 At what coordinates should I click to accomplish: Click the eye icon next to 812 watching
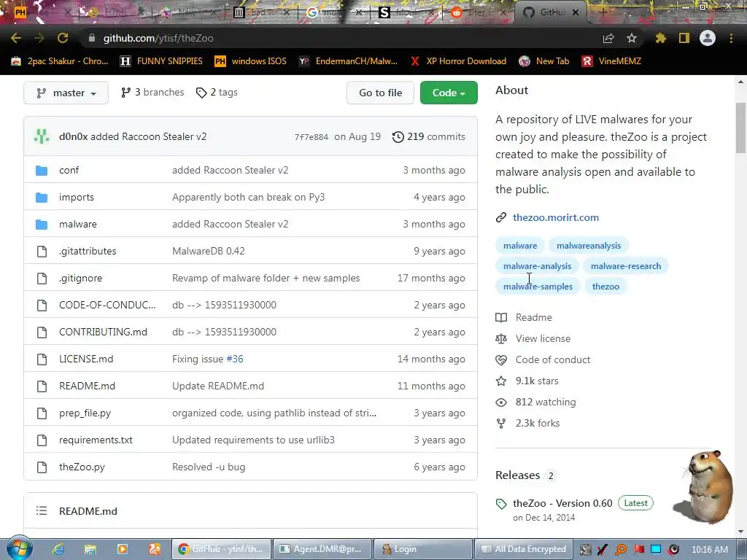click(500, 402)
